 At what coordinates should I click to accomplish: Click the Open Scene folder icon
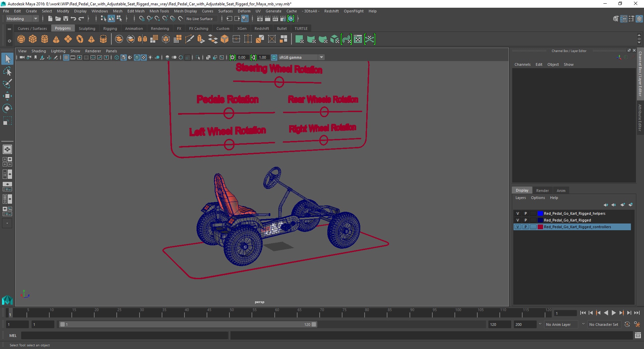pyautogui.click(x=58, y=19)
